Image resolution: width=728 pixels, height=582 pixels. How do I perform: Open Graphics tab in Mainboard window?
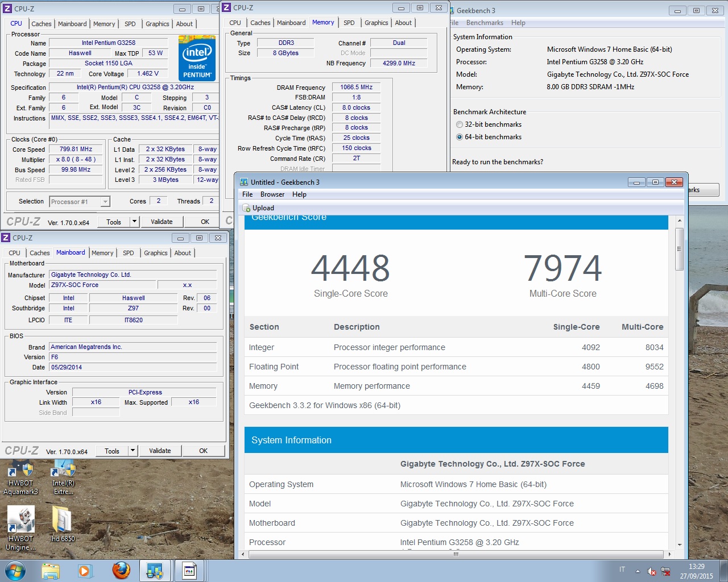[x=156, y=253]
